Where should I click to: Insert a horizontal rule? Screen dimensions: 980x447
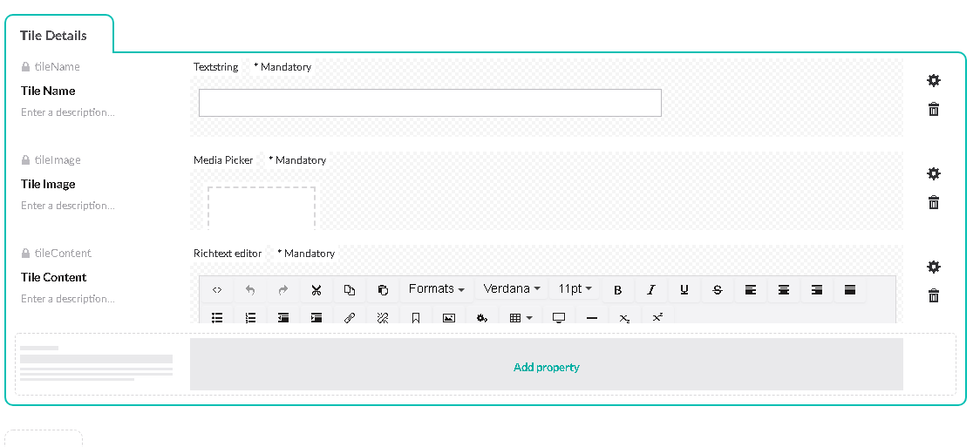(592, 317)
